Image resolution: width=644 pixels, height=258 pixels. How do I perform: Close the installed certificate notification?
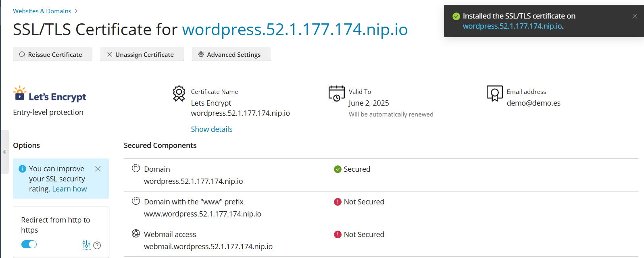pos(634,16)
